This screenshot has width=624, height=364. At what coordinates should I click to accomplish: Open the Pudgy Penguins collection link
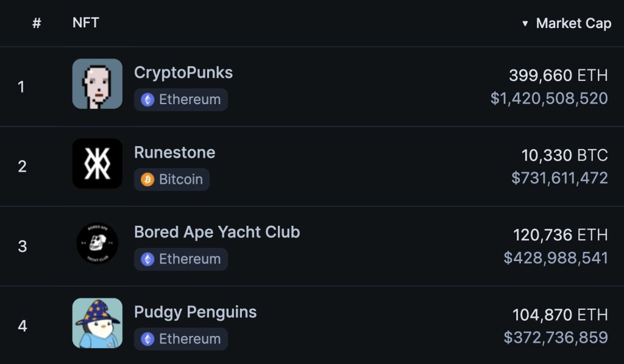(195, 312)
